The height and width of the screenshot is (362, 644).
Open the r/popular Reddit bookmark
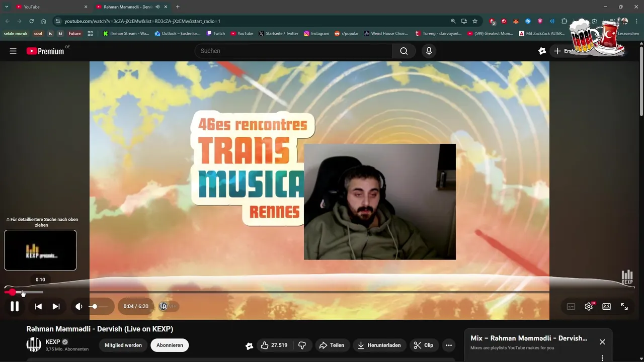(x=347, y=34)
